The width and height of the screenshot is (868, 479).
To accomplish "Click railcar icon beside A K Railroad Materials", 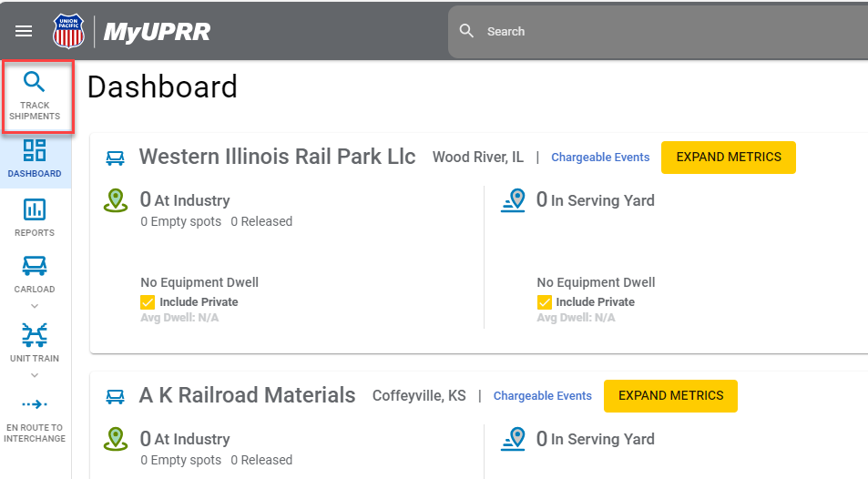I will click(x=115, y=397).
